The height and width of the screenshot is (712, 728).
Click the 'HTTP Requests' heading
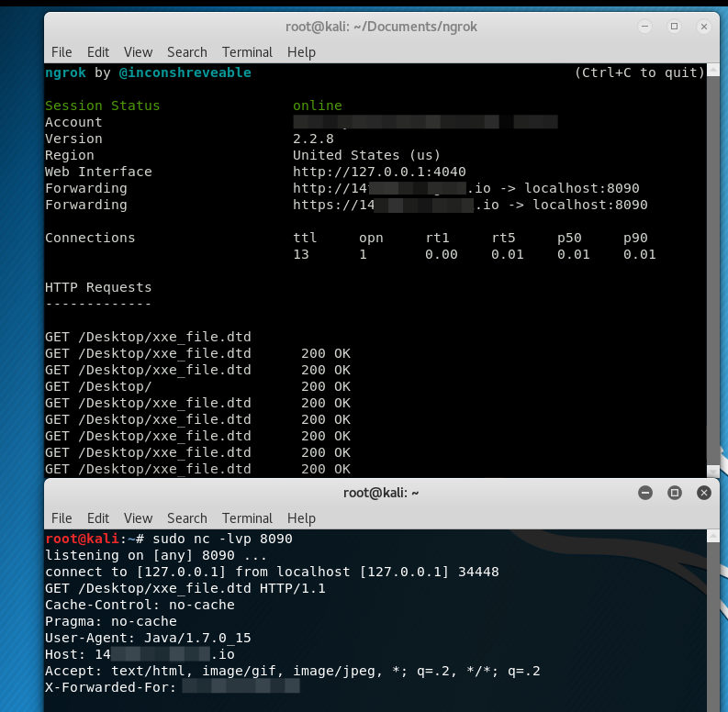[98, 287]
